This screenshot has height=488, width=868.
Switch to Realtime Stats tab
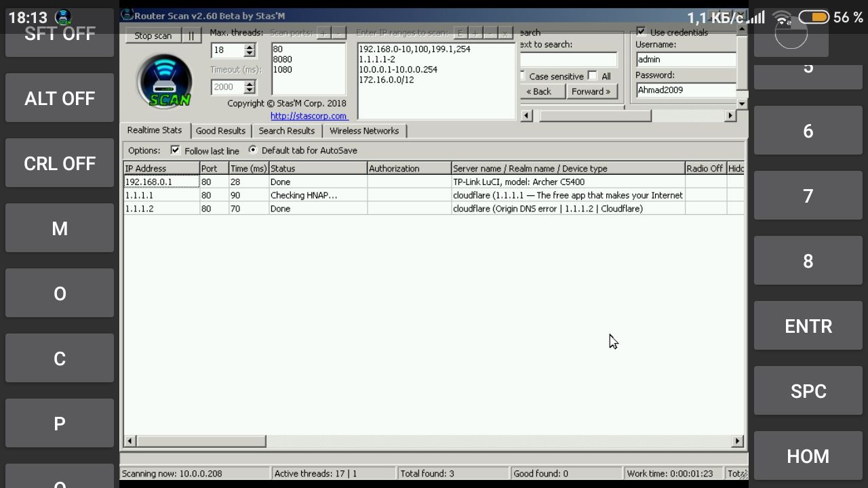155,130
